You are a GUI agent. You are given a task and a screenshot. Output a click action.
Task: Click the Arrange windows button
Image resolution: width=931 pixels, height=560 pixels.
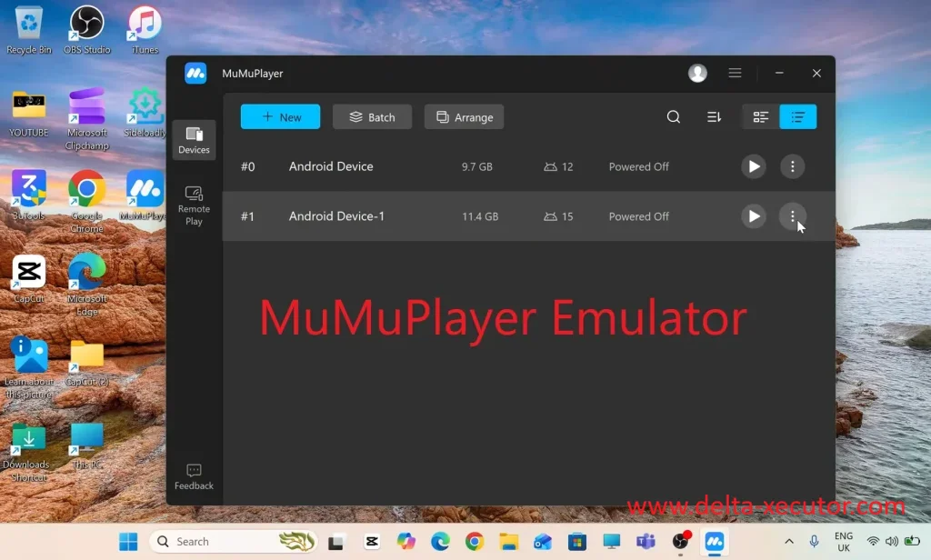point(464,117)
